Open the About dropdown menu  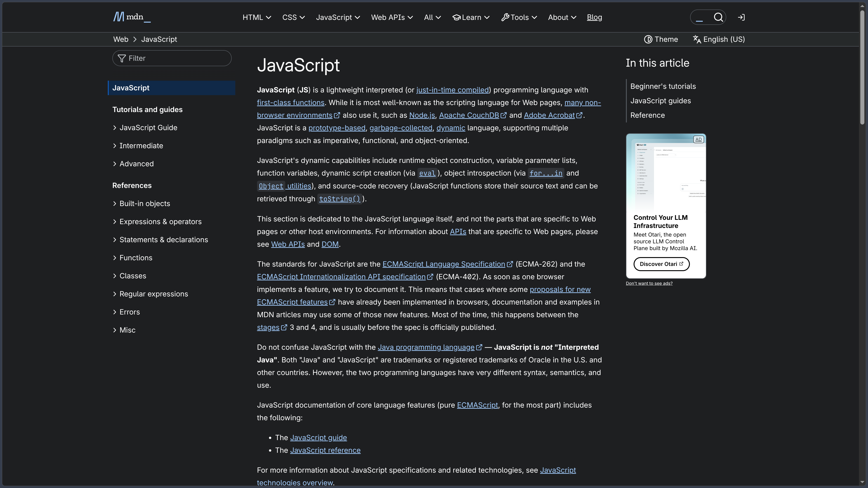click(x=562, y=17)
